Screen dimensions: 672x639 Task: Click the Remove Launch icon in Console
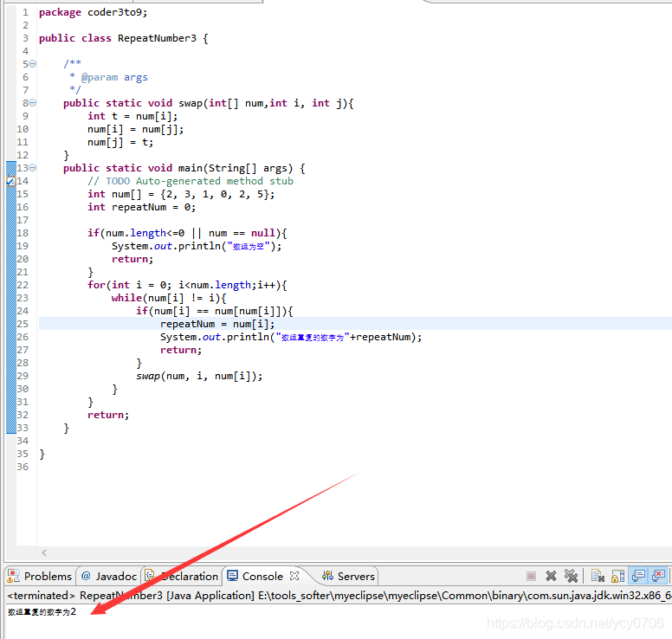pos(551,576)
